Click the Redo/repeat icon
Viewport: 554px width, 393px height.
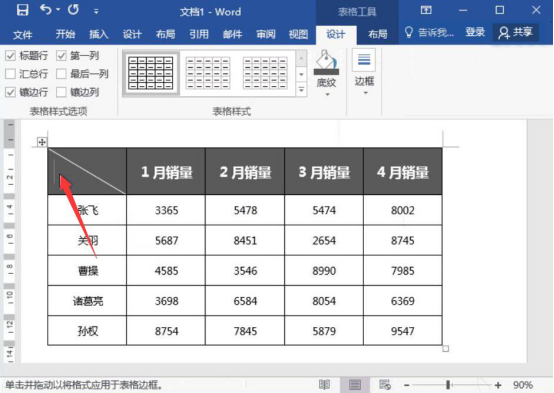coord(73,10)
